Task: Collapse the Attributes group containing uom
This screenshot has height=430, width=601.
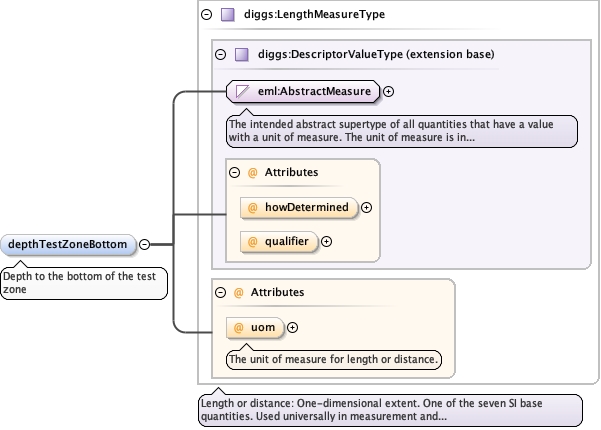Action: (221, 292)
